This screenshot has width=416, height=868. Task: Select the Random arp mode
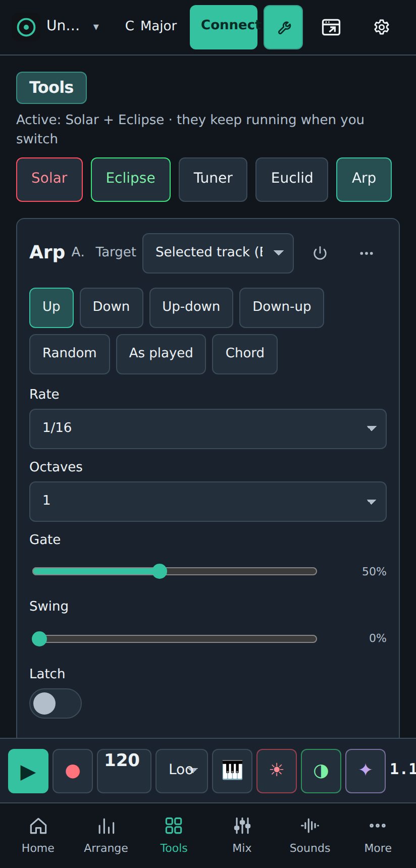(x=70, y=354)
